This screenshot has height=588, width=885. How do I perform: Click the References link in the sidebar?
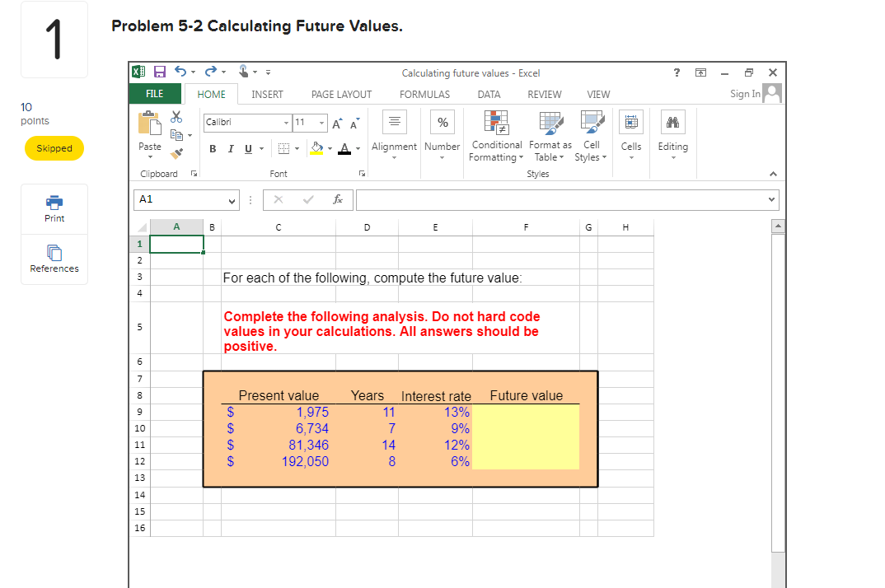pyautogui.click(x=54, y=259)
